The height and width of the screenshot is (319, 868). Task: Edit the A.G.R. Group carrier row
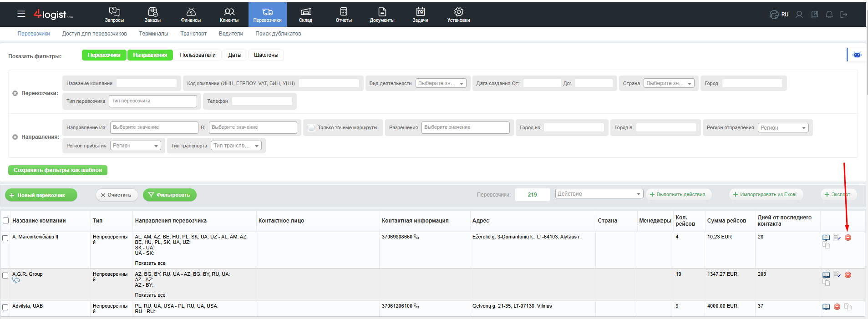(837, 275)
